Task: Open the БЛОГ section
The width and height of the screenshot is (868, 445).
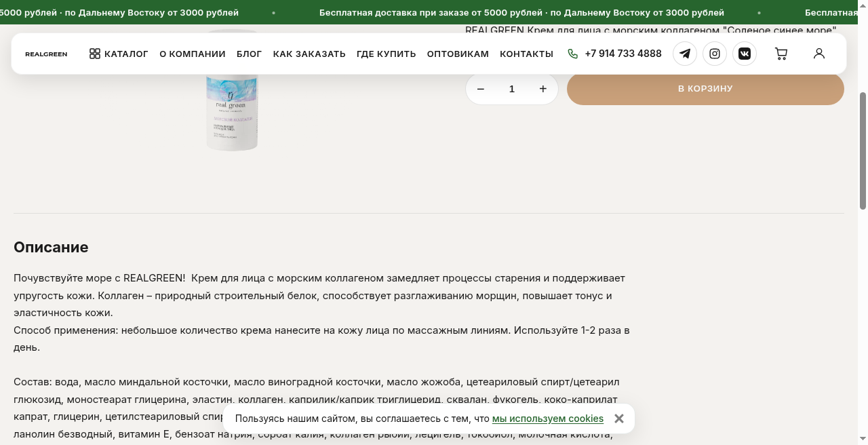Action: pyautogui.click(x=249, y=54)
